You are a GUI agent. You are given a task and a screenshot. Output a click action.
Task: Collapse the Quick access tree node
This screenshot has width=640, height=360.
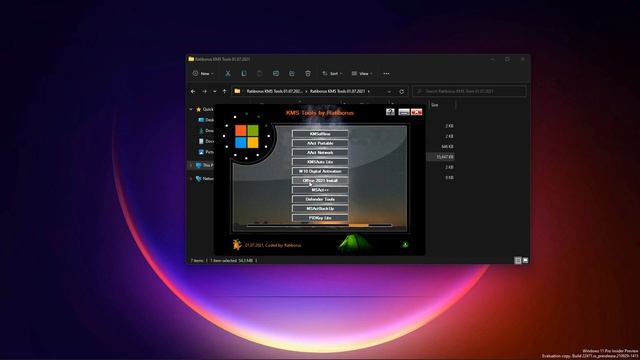pos(191,109)
